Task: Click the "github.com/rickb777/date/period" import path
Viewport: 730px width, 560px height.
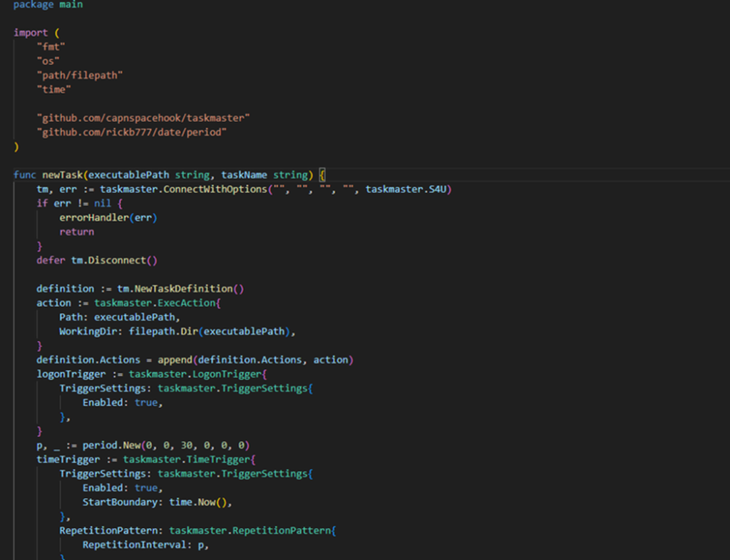Action: (x=131, y=132)
